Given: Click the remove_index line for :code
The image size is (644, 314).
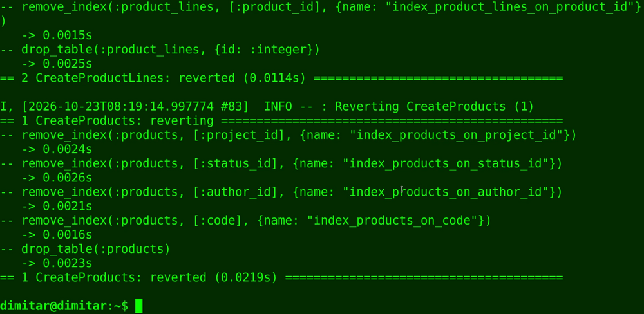Looking at the screenshot, I should (245, 221).
